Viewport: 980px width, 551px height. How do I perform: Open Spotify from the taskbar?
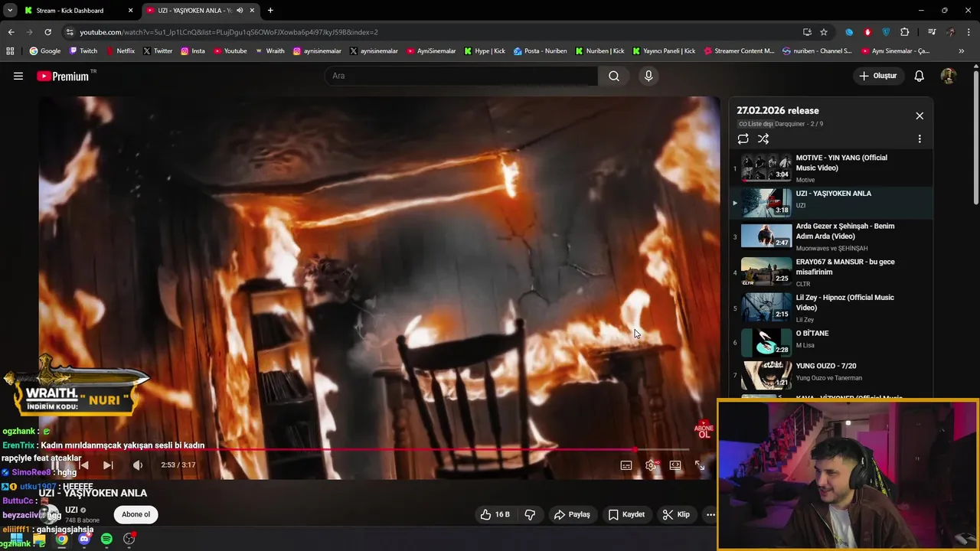coord(106,539)
